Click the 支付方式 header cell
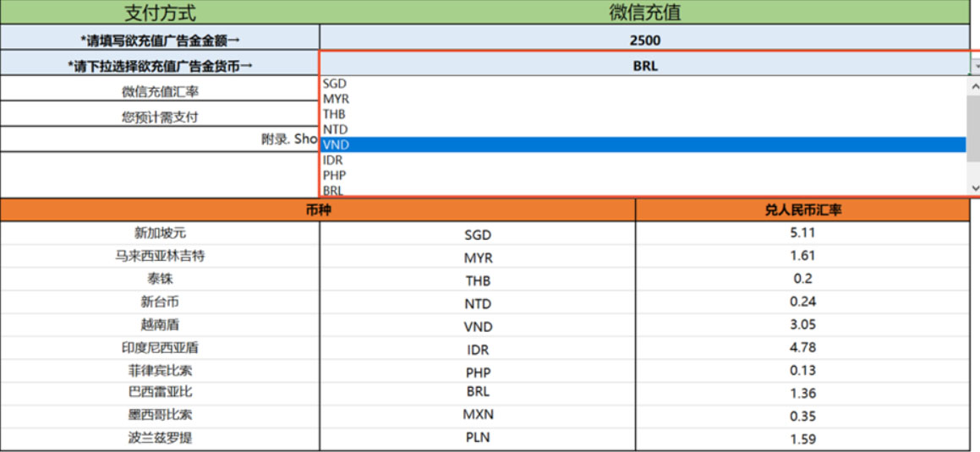The height and width of the screenshot is (452, 980). pos(160,13)
